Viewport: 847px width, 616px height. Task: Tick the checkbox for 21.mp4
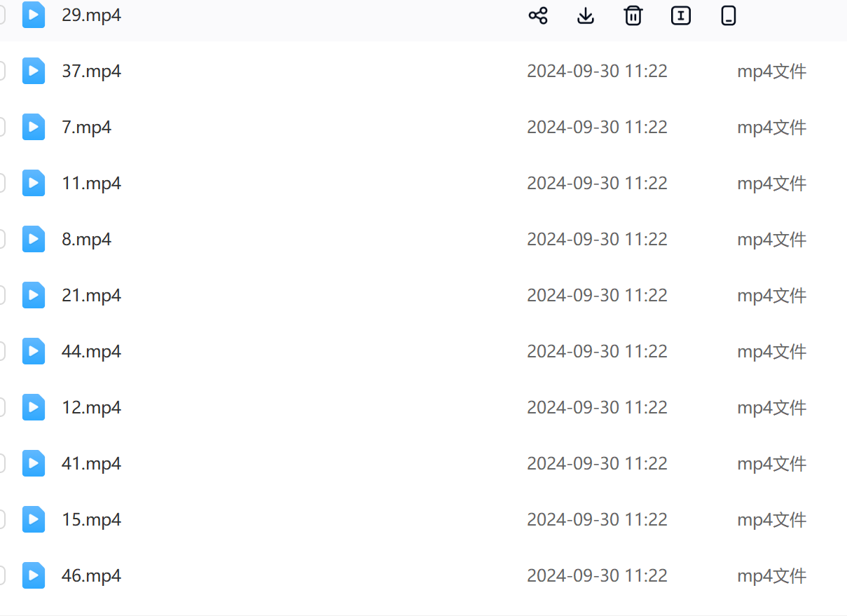pyautogui.click(x=1, y=295)
